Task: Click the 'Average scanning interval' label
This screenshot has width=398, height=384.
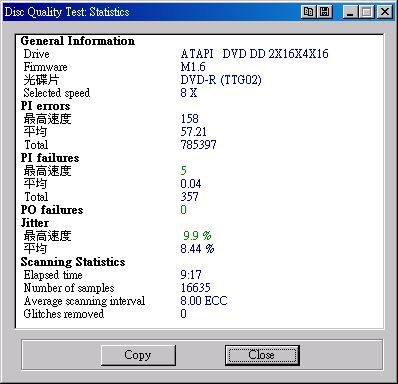Action: coord(84,301)
